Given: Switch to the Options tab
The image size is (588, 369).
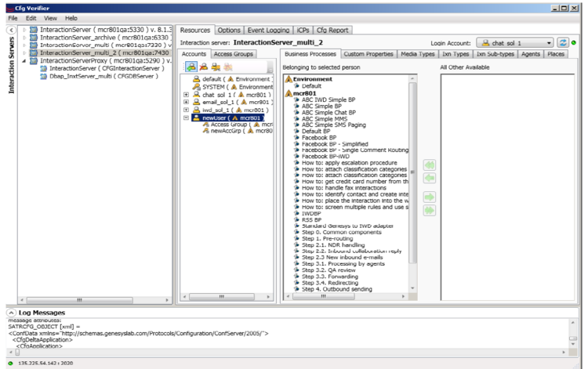Looking at the screenshot, I should coord(229,31).
